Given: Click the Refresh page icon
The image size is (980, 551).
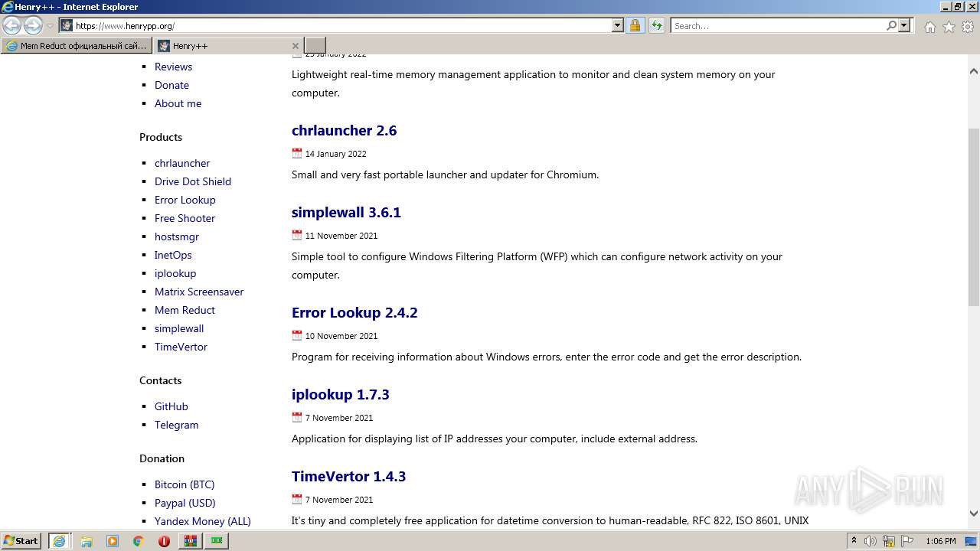Looking at the screenshot, I should (x=656, y=25).
